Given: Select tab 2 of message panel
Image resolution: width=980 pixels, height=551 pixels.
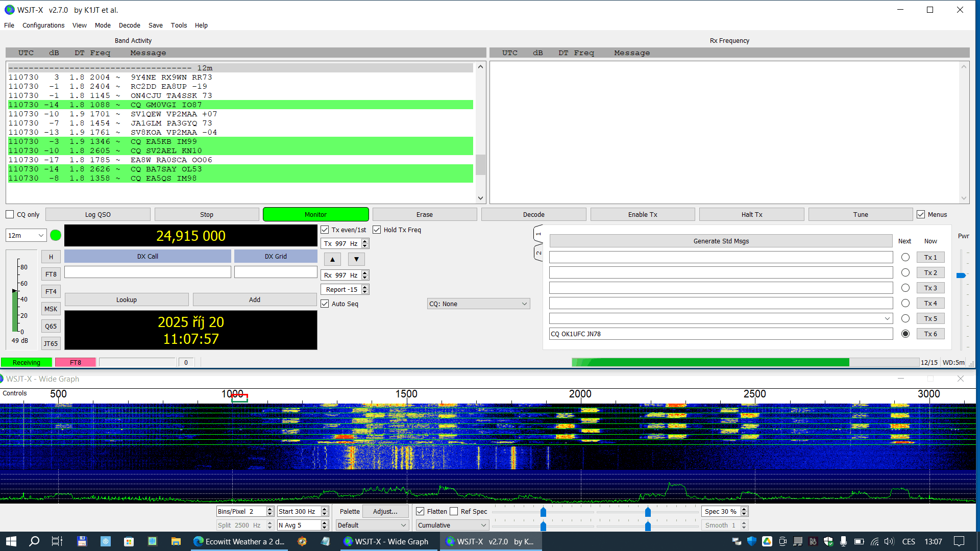Looking at the screenshot, I should 538,252.
